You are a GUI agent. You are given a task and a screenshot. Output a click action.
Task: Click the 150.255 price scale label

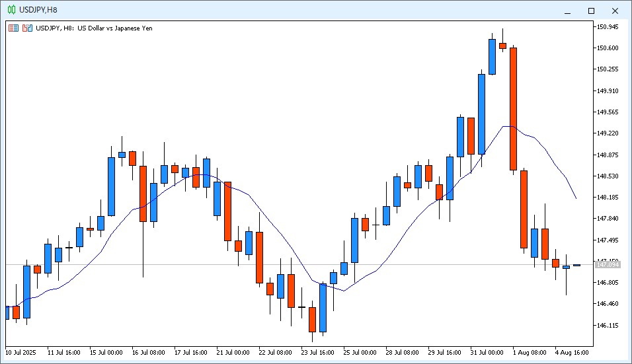tap(608, 69)
